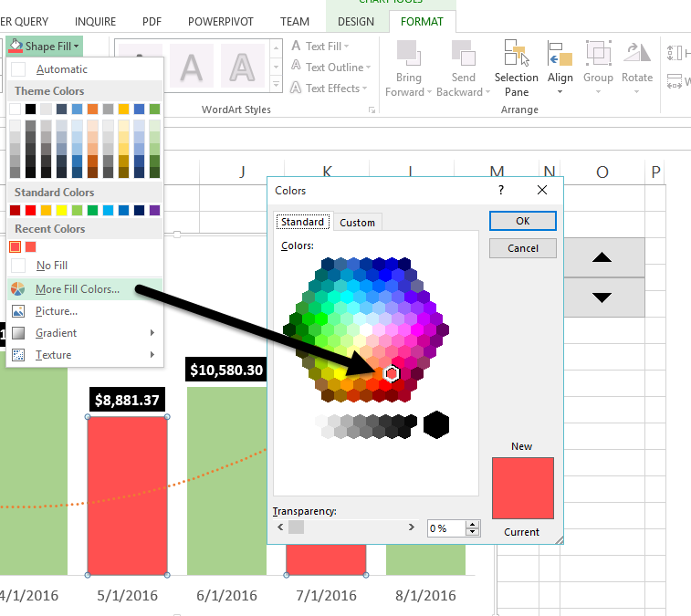Expand the Texture submenu
691x616 pixels.
point(53,355)
